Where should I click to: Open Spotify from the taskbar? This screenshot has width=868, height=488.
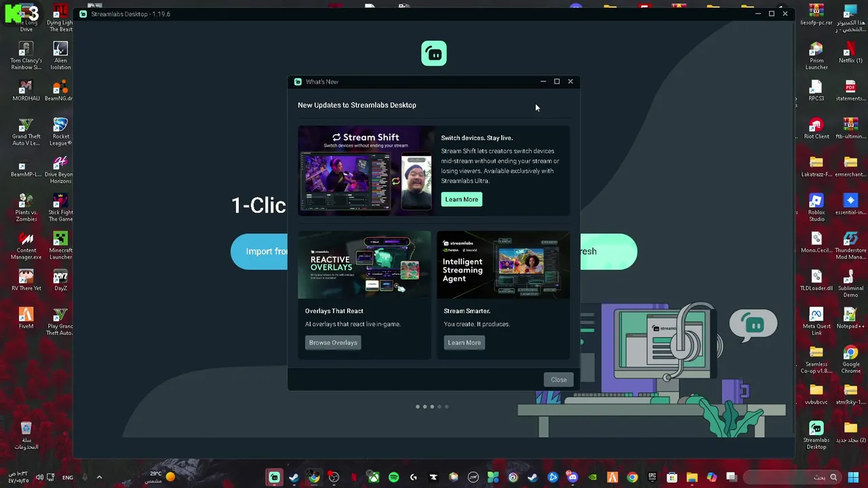point(393,477)
